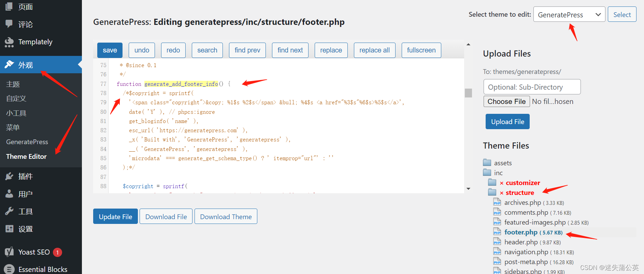Click the featured-images.php file icon
Image resolution: width=644 pixels, height=274 pixels.
coord(497,222)
